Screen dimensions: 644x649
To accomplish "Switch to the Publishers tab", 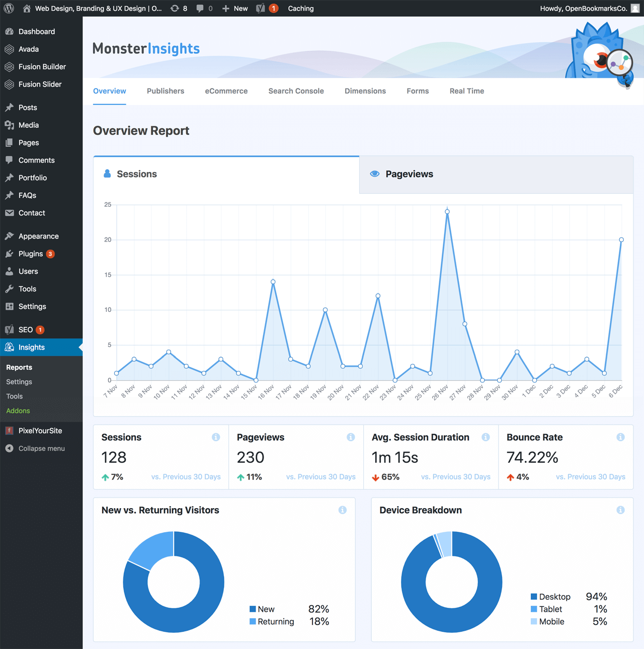I will click(166, 91).
